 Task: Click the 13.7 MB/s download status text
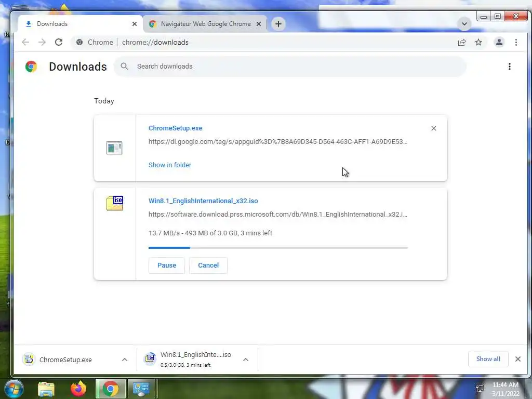coord(210,233)
